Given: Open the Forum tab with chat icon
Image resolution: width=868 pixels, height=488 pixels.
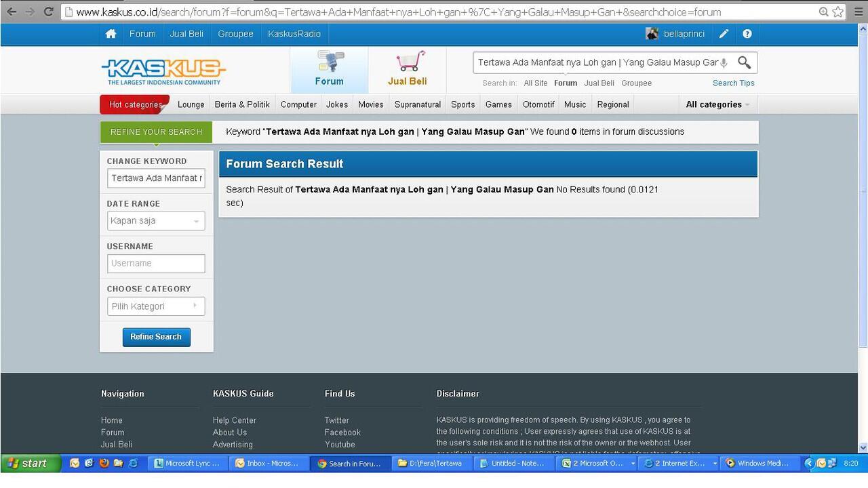Looking at the screenshot, I should click(x=330, y=69).
